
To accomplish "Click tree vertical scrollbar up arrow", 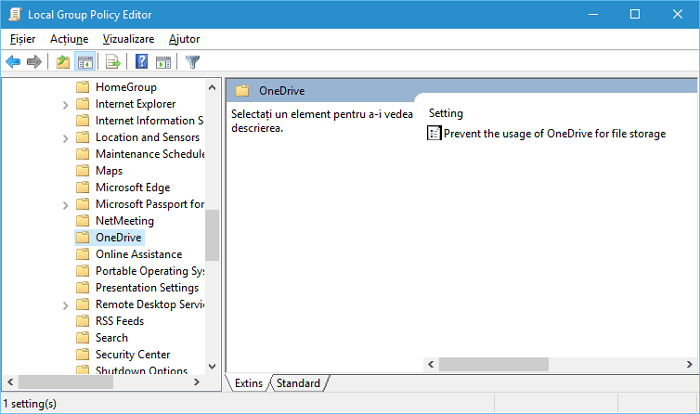I will point(212,88).
